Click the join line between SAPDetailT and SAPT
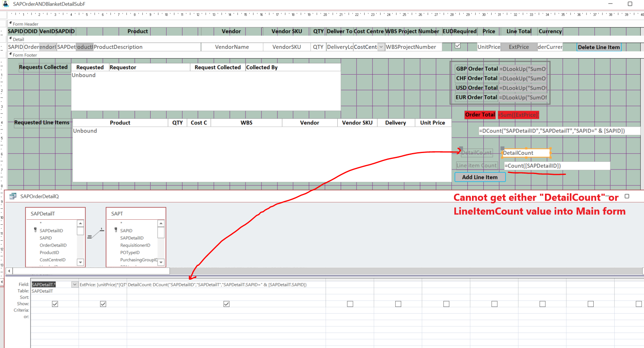The width and height of the screenshot is (644, 348). [x=96, y=233]
